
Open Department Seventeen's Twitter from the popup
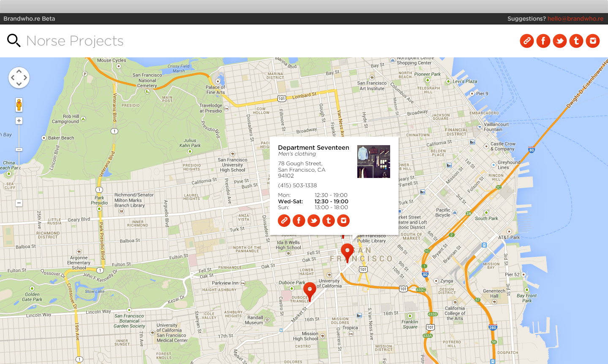(x=314, y=221)
